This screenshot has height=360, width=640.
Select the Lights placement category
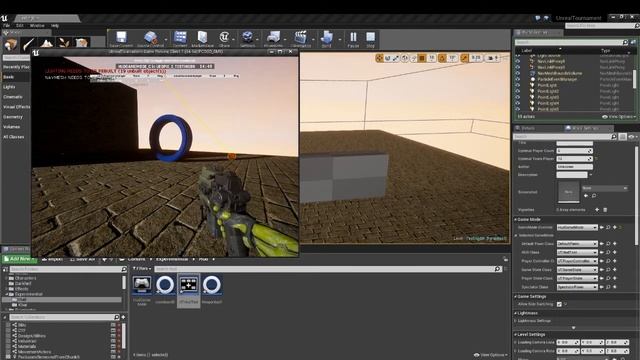pos(9,87)
